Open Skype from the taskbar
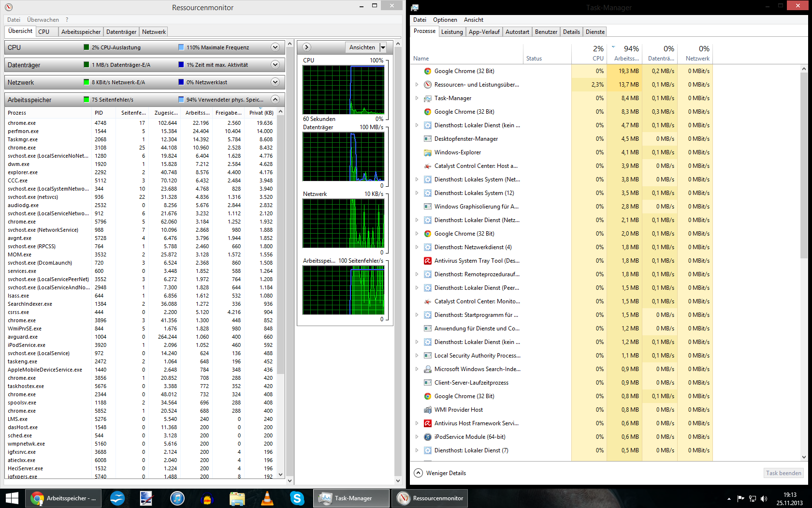 click(x=297, y=498)
